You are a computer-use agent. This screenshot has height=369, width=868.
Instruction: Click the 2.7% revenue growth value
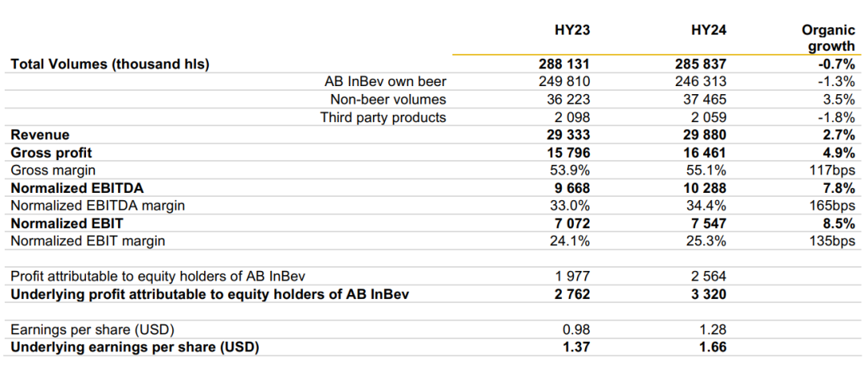(838, 135)
